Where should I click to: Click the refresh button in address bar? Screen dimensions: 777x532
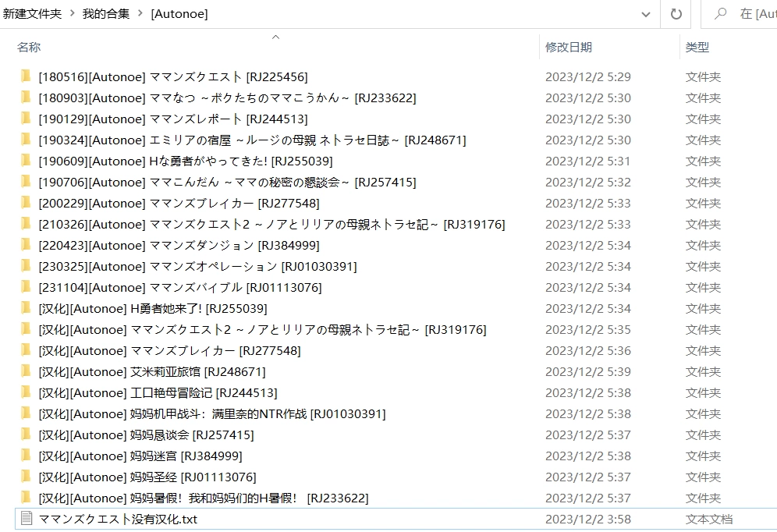676,14
